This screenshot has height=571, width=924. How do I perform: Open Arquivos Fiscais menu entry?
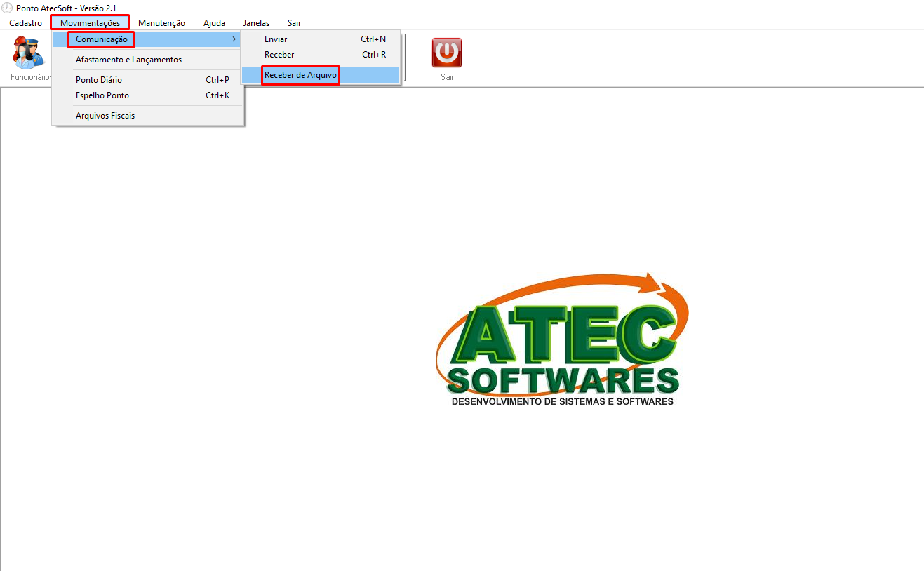coord(148,116)
